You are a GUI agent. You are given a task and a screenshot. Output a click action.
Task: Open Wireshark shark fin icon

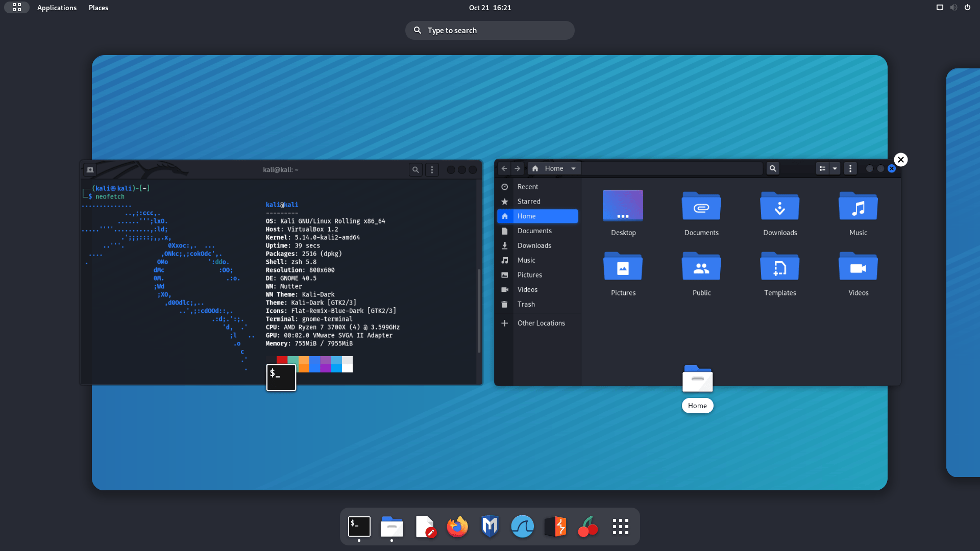[522, 527]
